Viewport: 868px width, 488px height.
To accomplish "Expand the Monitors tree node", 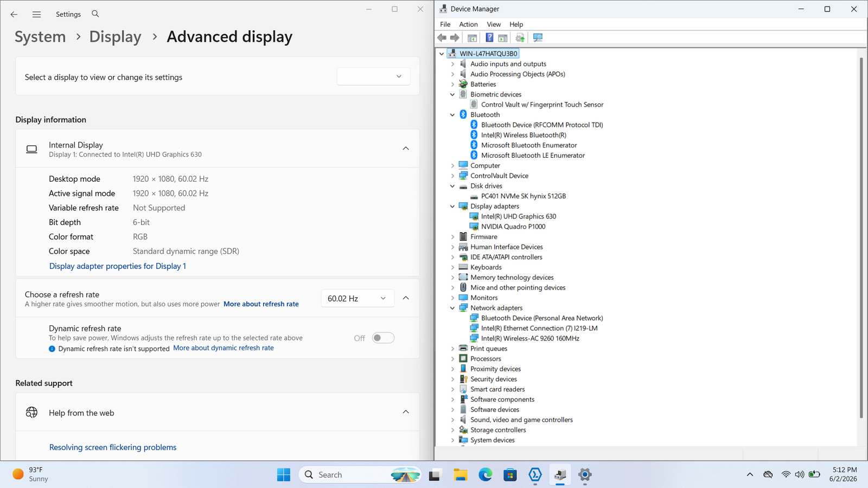I will (x=452, y=298).
